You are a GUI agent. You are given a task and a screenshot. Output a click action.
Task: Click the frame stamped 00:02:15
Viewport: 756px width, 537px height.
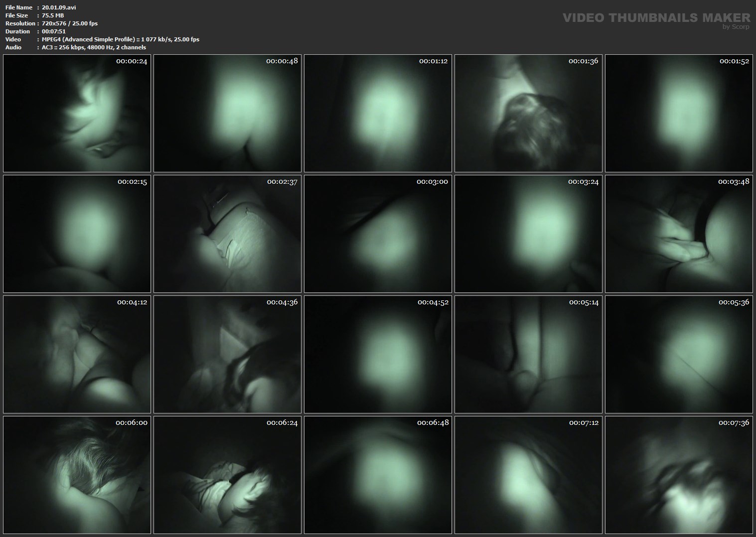(77, 234)
